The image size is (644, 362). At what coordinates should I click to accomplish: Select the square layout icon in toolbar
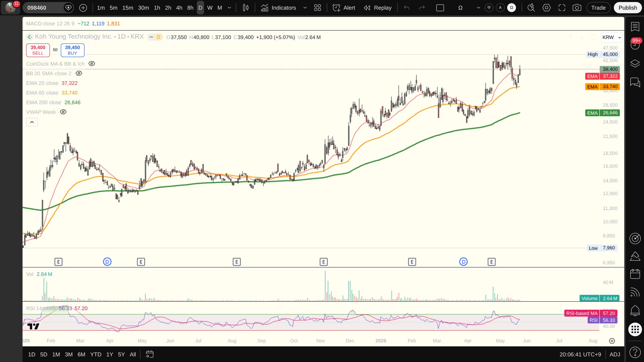440,8
